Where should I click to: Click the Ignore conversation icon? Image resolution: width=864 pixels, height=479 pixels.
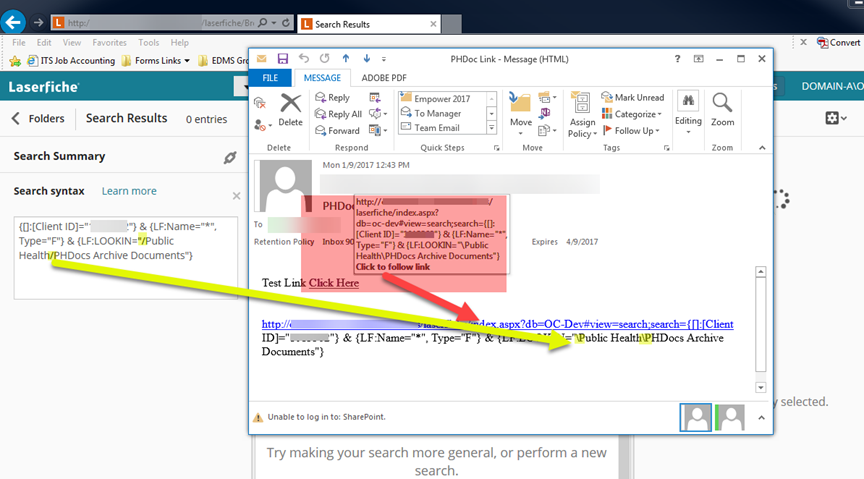pyautogui.click(x=260, y=103)
